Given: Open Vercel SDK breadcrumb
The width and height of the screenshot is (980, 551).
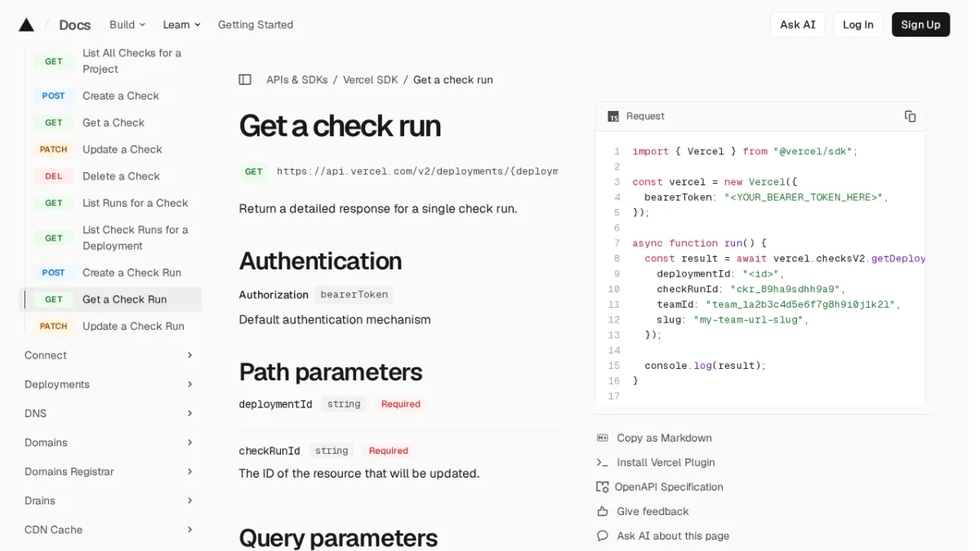Looking at the screenshot, I should click(370, 80).
